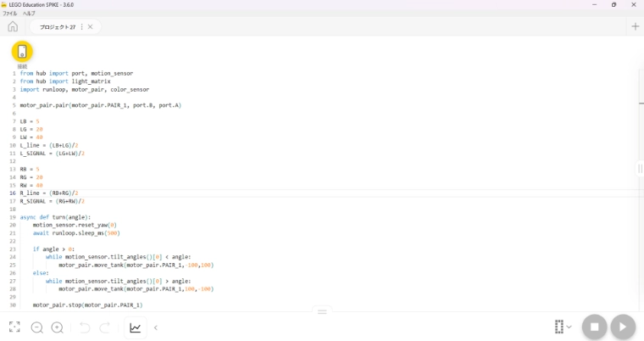Add a new project tab with plus
Viewport: 644px width, 341px height.
(x=635, y=27)
